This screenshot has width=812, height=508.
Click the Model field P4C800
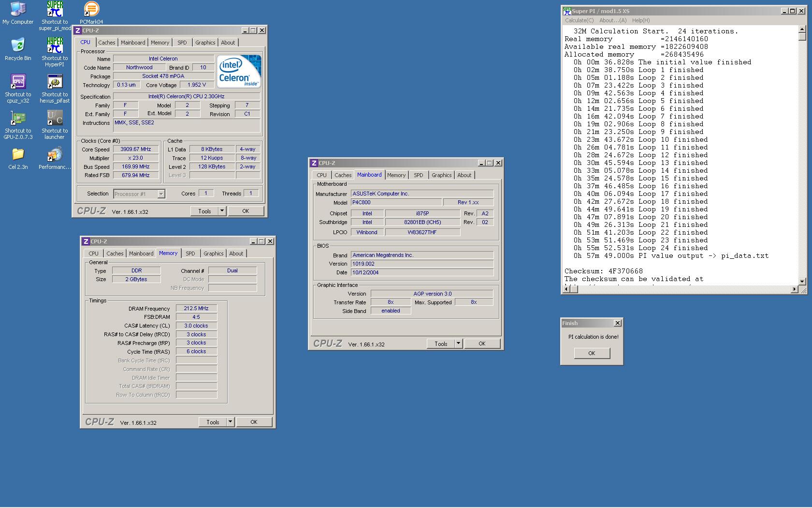(396, 202)
